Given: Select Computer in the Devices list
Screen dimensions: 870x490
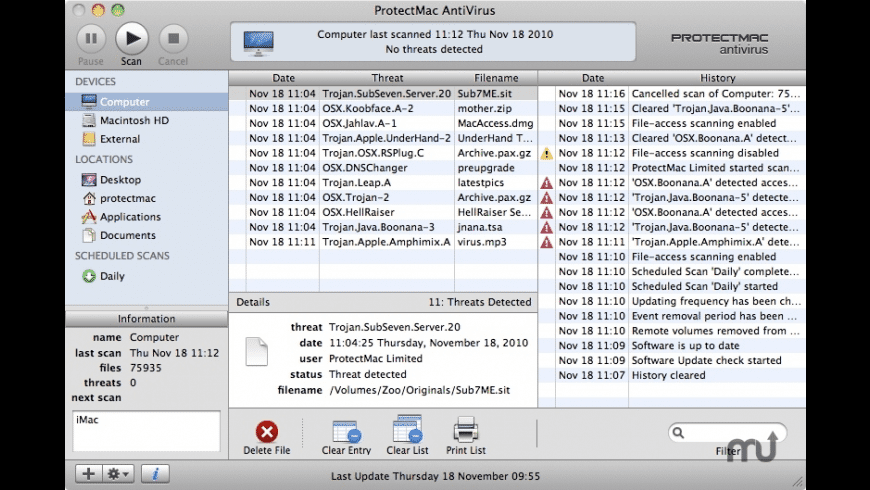Looking at the screenshot, I should click(x=146, y=102).
